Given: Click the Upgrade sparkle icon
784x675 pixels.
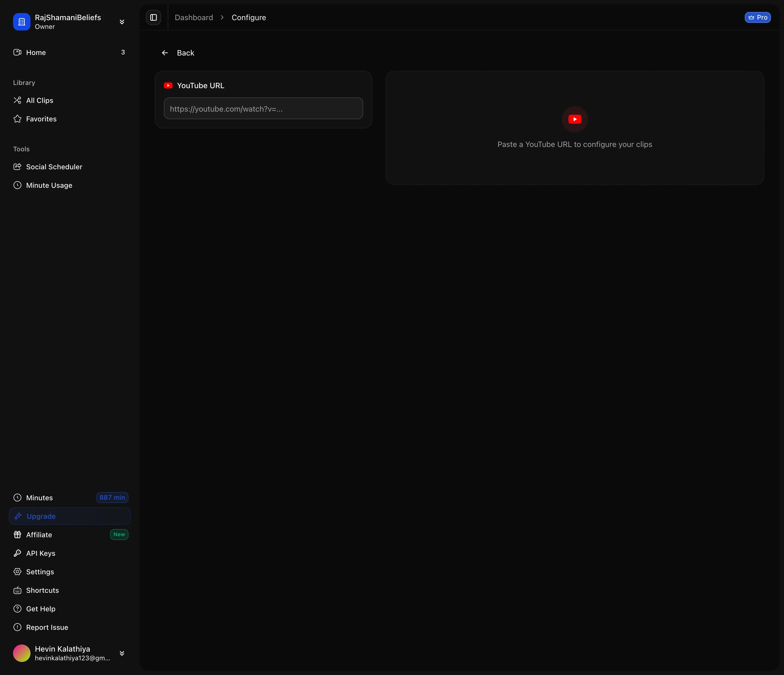Looking at the screenshot, I should tap(18, 516).
